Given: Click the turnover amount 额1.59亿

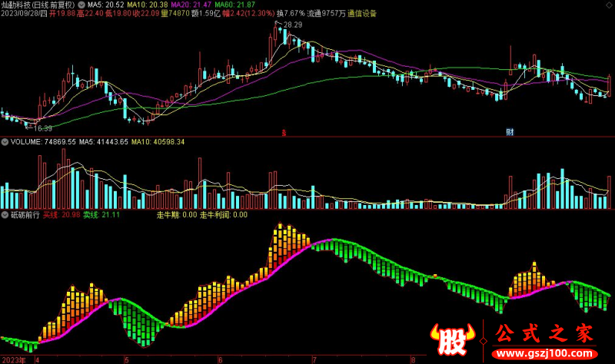Looking at the screenshot, I should point(206,13).
